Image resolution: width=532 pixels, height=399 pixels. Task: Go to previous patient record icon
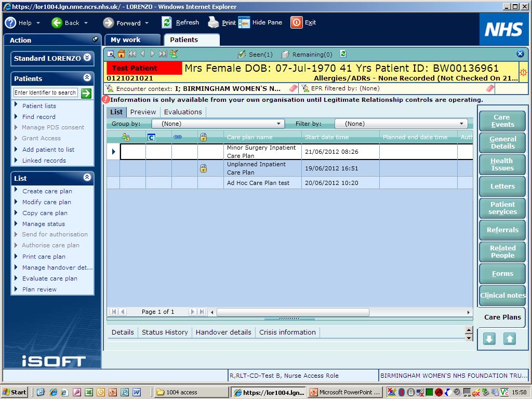142,54
